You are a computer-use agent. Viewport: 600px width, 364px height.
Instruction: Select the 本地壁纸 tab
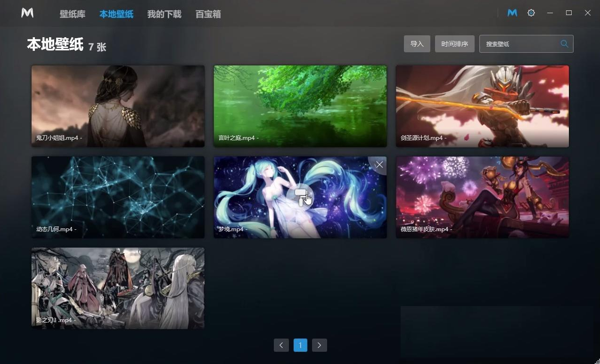coord(116,14)
